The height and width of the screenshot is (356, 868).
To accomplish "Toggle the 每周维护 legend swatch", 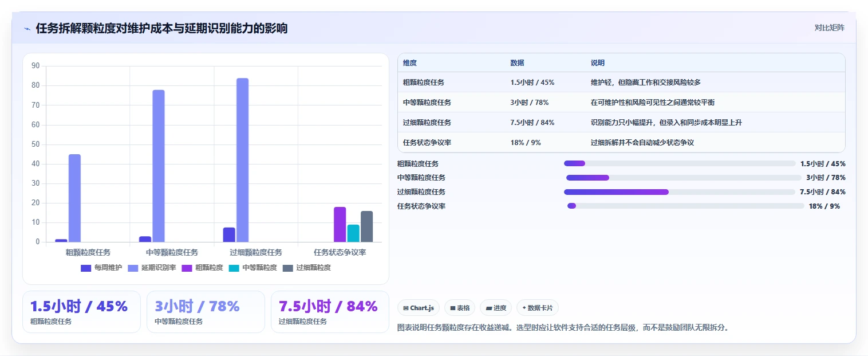I will coord(86,268).
